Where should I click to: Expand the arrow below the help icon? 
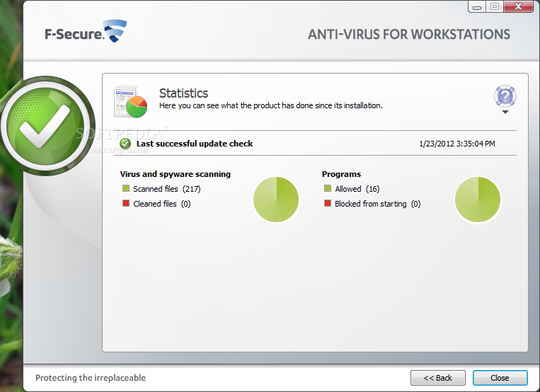coord(505,113)
